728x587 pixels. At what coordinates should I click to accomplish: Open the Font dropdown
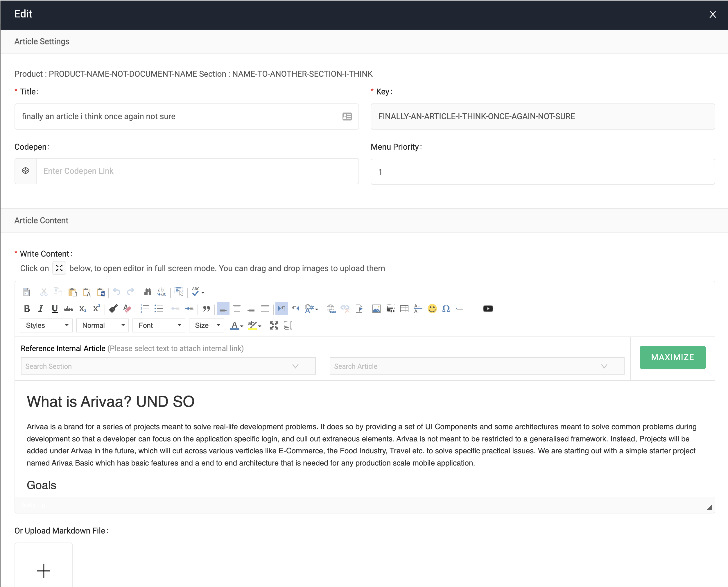pos(159,325)
